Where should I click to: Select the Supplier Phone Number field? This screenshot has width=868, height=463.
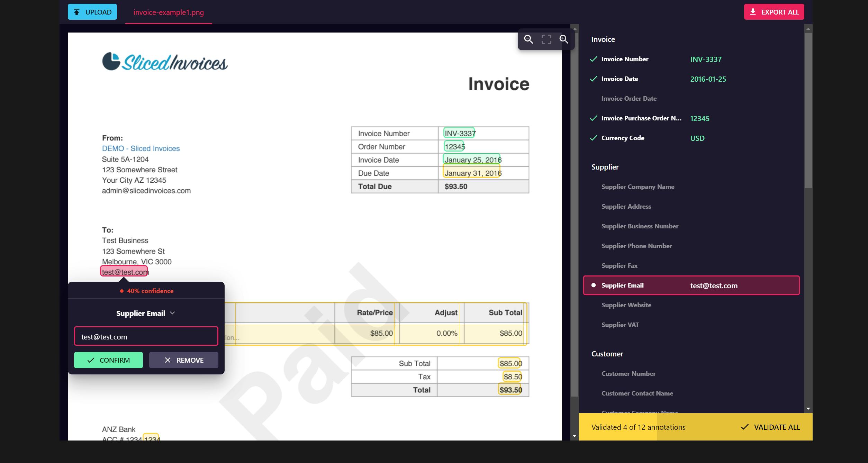[636, 246]
